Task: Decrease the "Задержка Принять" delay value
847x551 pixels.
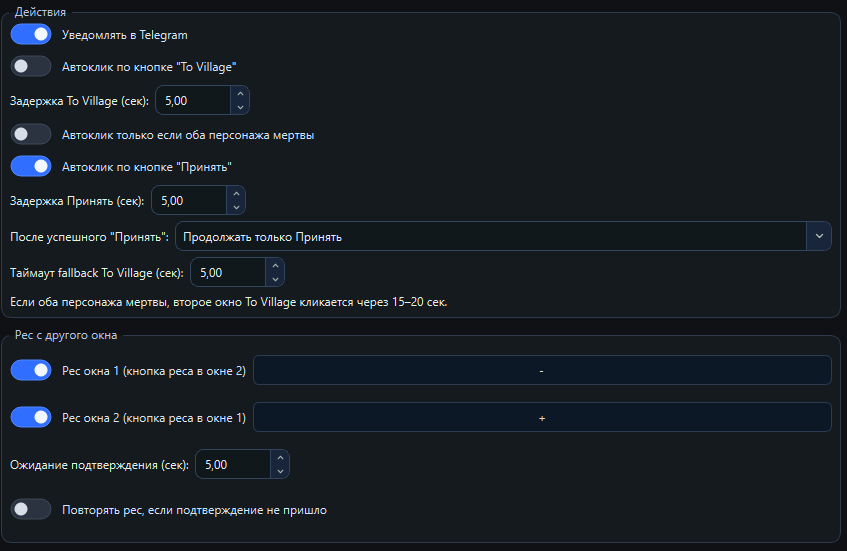Action: point(236,207)
